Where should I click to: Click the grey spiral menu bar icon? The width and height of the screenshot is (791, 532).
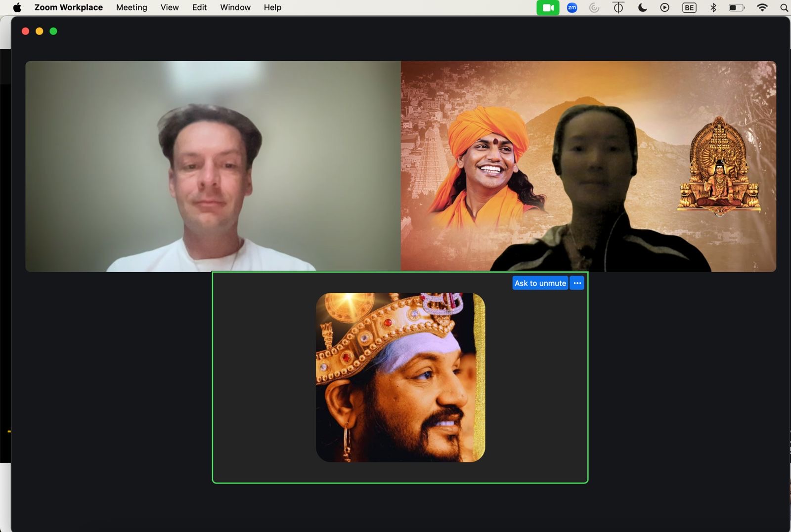pos(594,7)
